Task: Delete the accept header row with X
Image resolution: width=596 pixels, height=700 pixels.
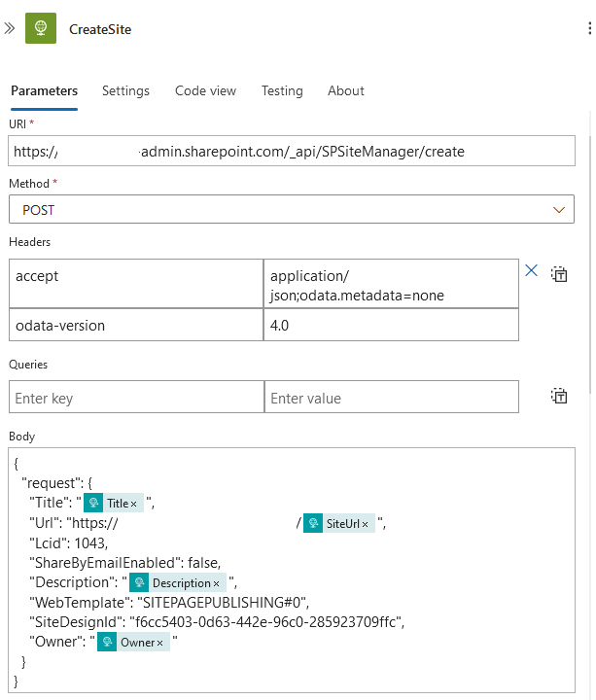Action: tap(531, 270)
